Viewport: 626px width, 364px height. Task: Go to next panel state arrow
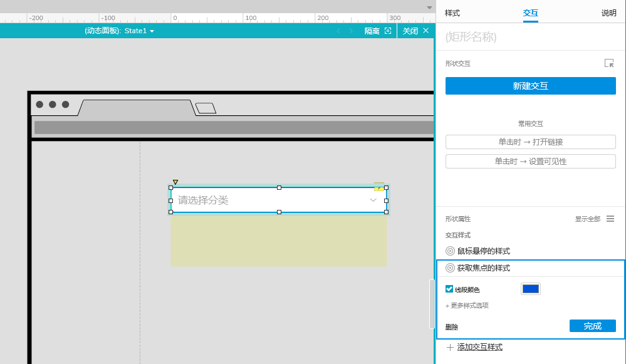pos(351,31)
